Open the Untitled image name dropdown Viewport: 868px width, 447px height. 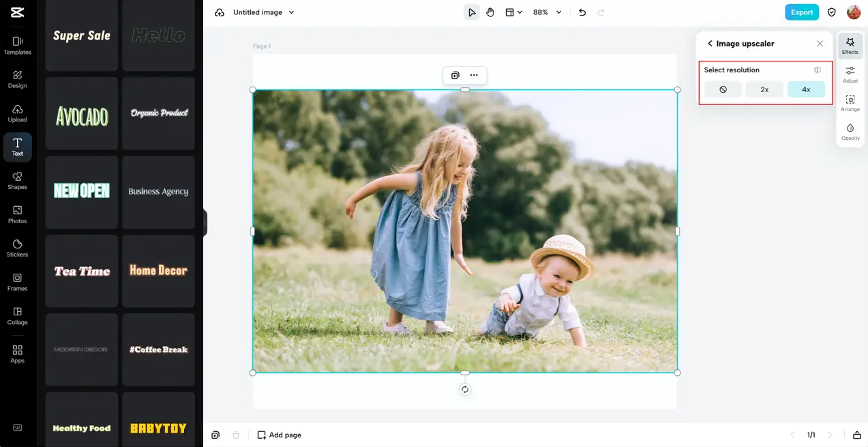263,12
